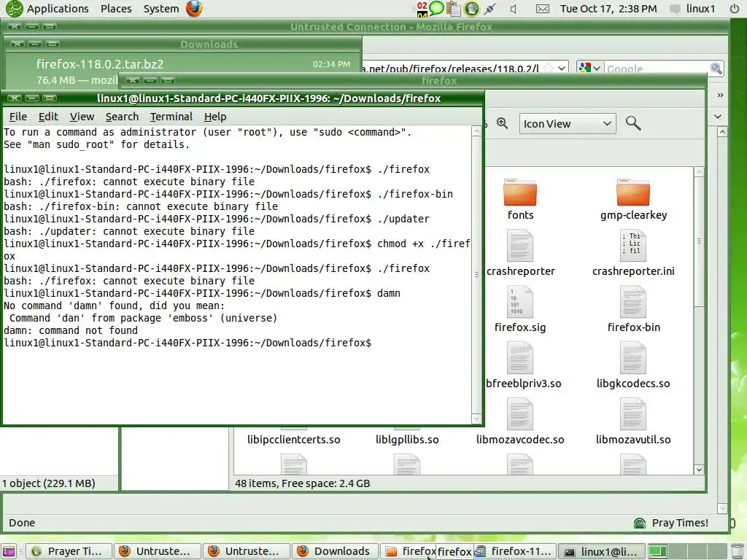
Task: Click Pray Times! in the Firefox status bar
Action: pos(671,523)
